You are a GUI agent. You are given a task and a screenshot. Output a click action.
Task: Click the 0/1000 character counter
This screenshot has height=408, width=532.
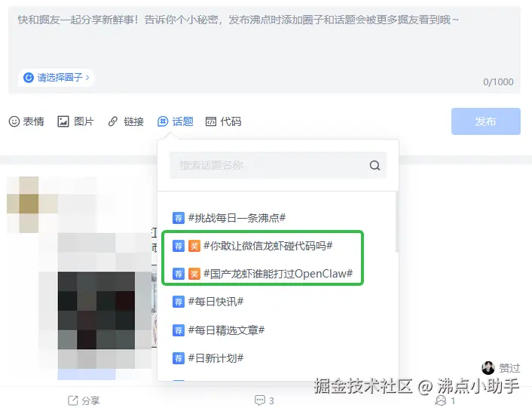click(x=498, y=81)
